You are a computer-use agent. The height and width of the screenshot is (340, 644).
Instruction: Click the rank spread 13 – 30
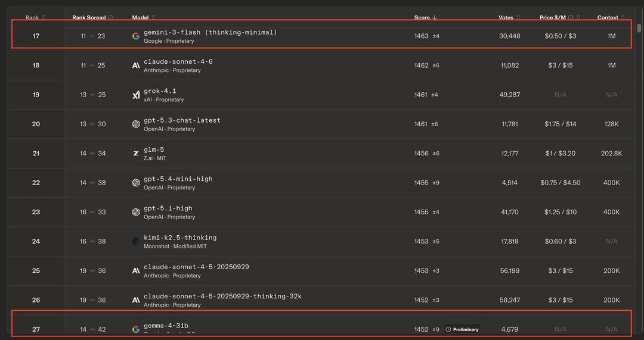pyautogui.click(x=93, y=124)
